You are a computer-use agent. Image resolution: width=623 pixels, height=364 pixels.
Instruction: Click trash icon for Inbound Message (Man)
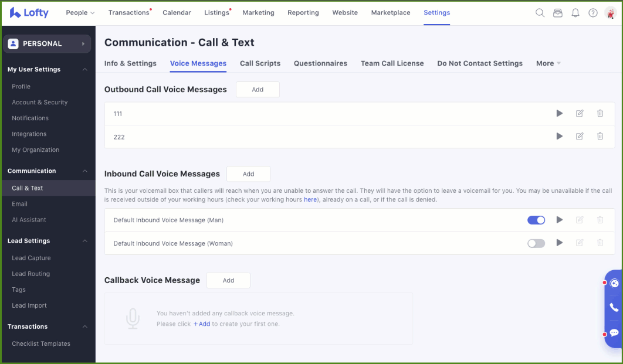[600, 220]
